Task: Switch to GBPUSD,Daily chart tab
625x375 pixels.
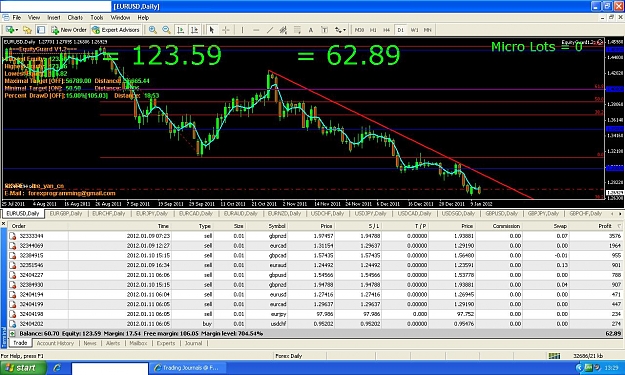Action: pyautogui.click(x=502, y=214)
